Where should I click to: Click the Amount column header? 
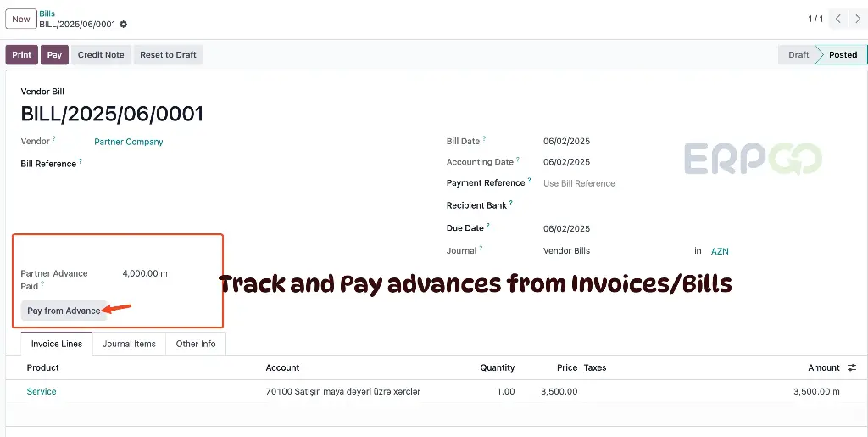click(x=824, y=367)
